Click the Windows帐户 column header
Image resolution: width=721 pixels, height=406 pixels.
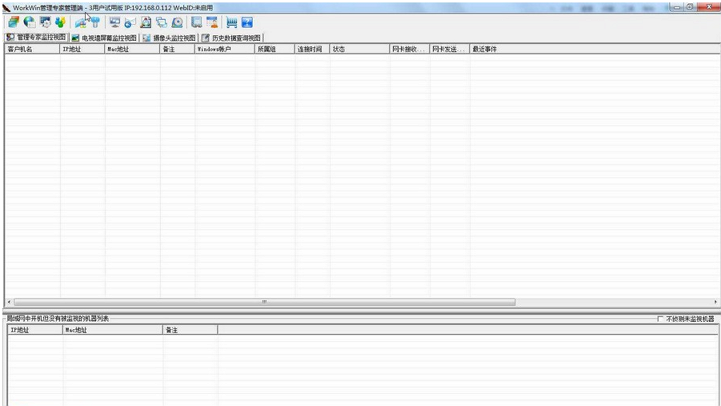click(x=224, y=49)
